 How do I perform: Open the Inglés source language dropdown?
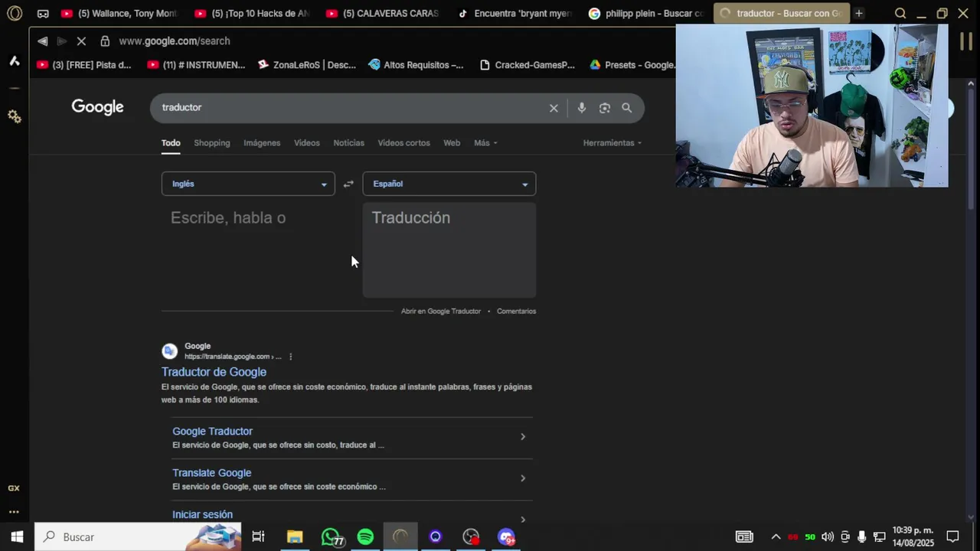pyautogui.click(x=248, y=184)
